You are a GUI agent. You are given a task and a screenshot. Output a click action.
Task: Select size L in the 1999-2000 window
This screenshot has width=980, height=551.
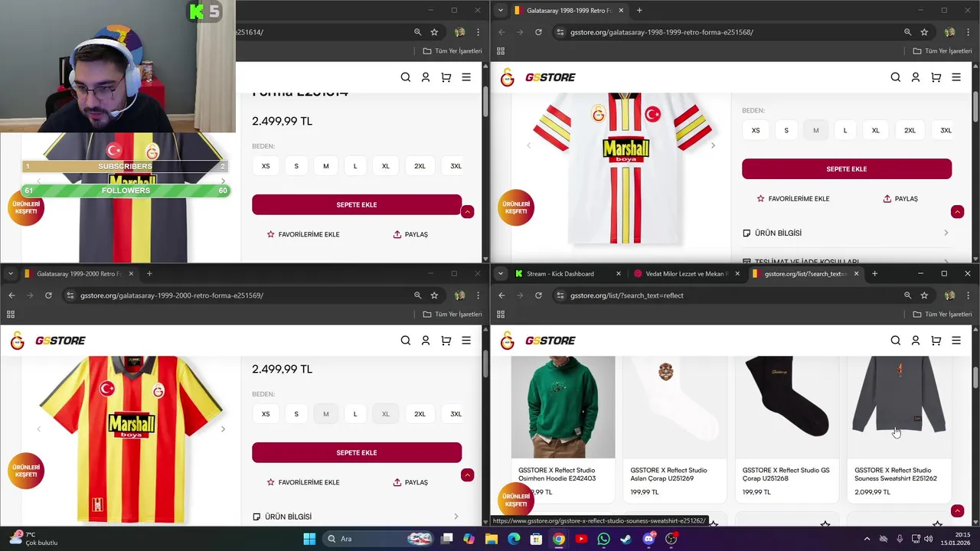point(355,414)
